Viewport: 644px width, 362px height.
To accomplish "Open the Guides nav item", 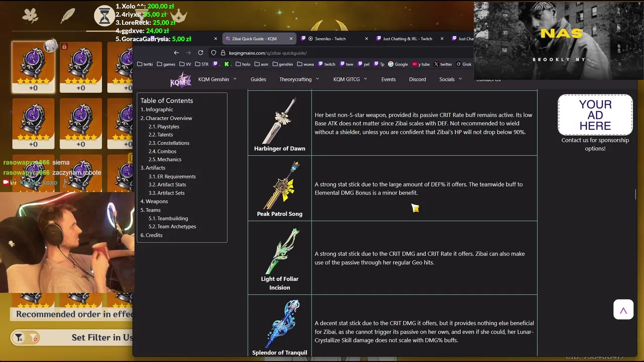I will click(258, 79).
